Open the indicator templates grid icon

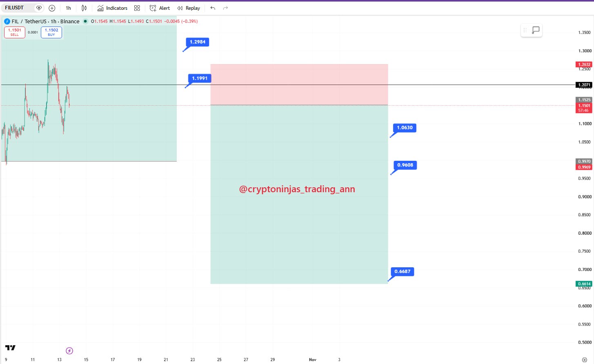(137, 8)
